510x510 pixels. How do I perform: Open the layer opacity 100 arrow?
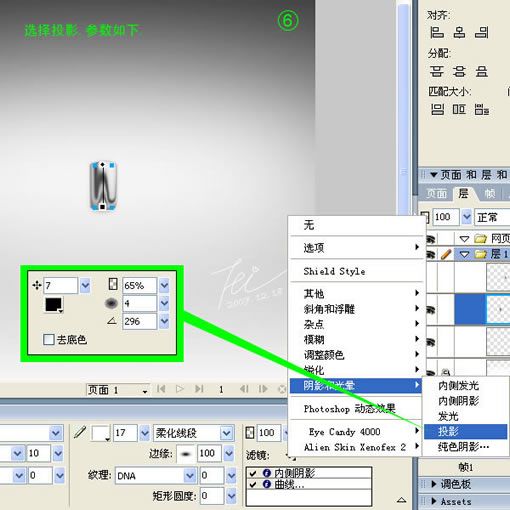(467, 217)
